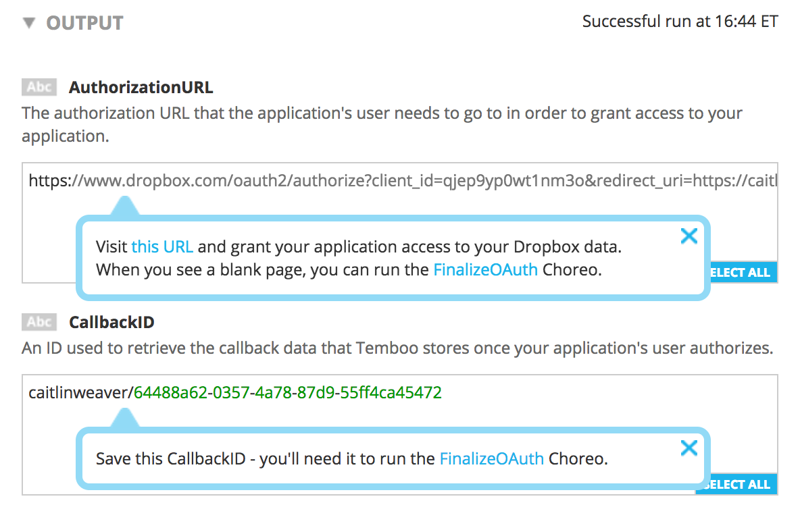Click the "Successful run at 16:44 ET" status

tap(680, 22)
